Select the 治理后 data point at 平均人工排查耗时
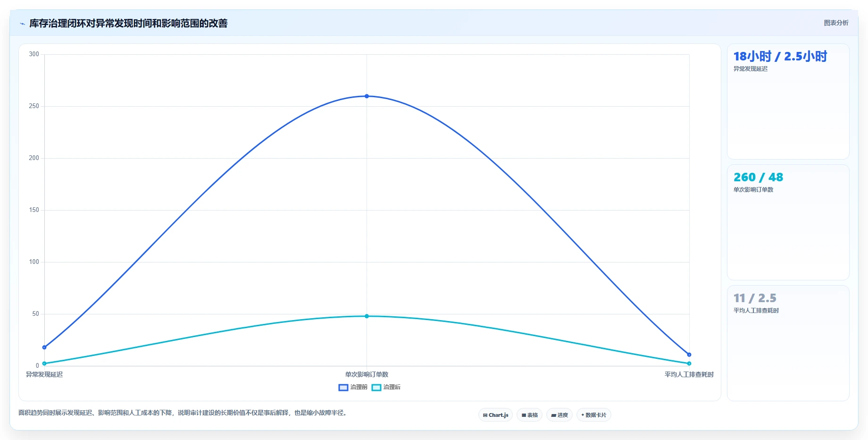The image size is (868, 440). 689,364
